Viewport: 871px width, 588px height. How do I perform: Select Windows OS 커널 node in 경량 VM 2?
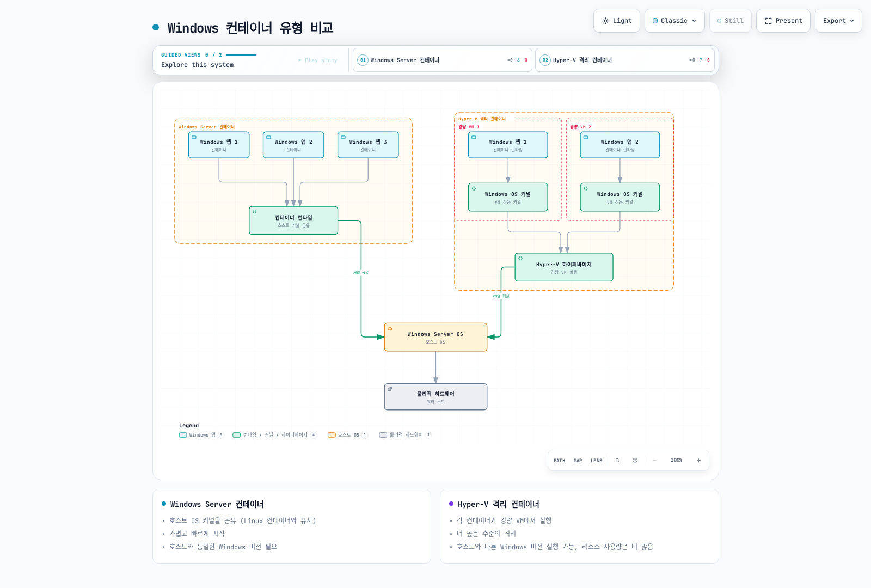point(620,197)
